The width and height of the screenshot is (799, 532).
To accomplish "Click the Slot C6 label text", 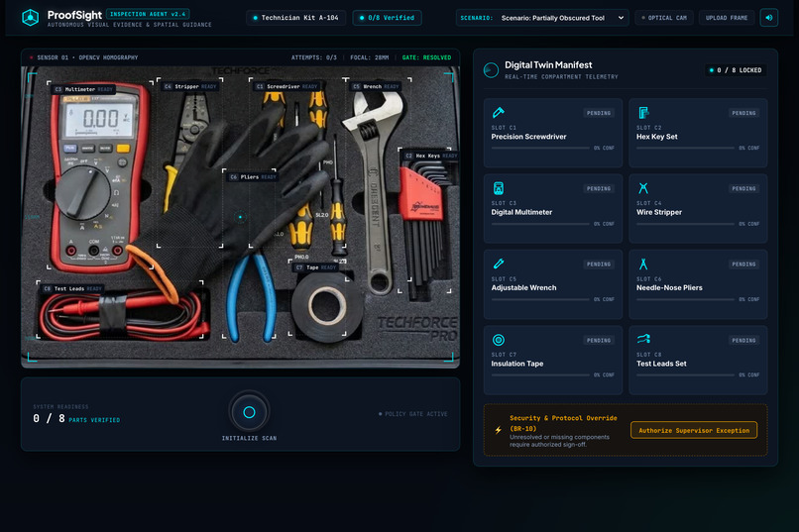I will click(x=648, y=279).
